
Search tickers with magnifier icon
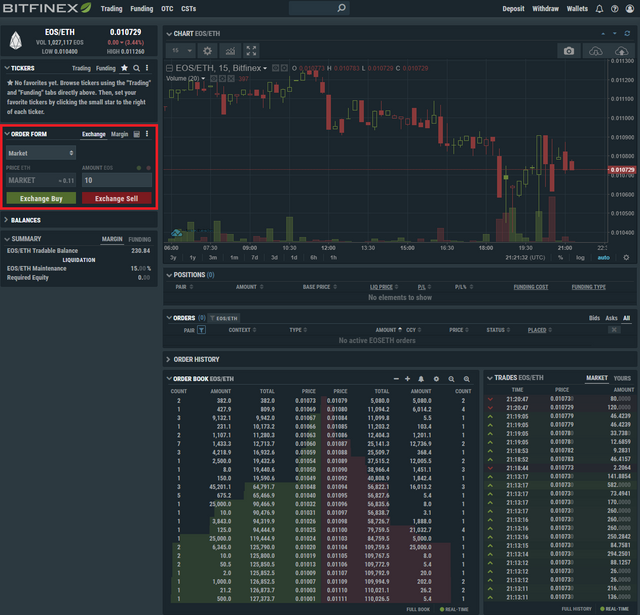click(x=136, y=68)
